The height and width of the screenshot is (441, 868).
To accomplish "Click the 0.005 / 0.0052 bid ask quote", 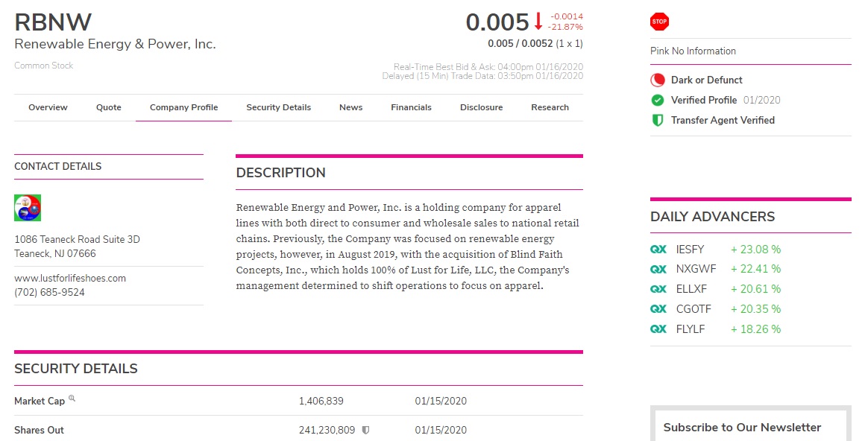I will point(520,43).
